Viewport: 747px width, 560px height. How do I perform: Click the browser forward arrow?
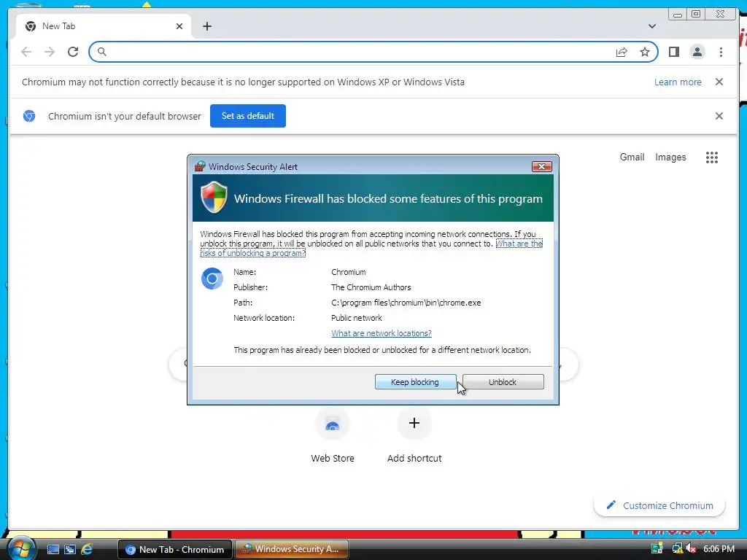click(x=50, y=52)
